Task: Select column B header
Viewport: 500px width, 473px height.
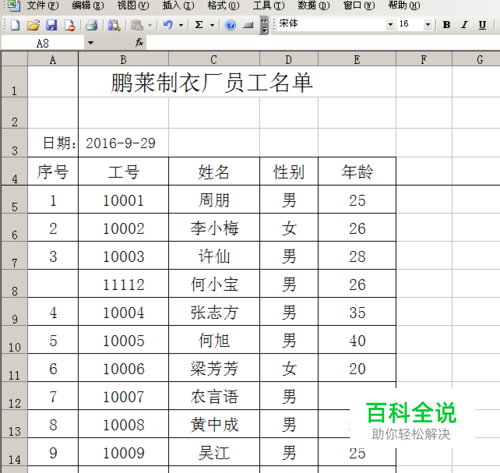Action: [x=123, y=59]
